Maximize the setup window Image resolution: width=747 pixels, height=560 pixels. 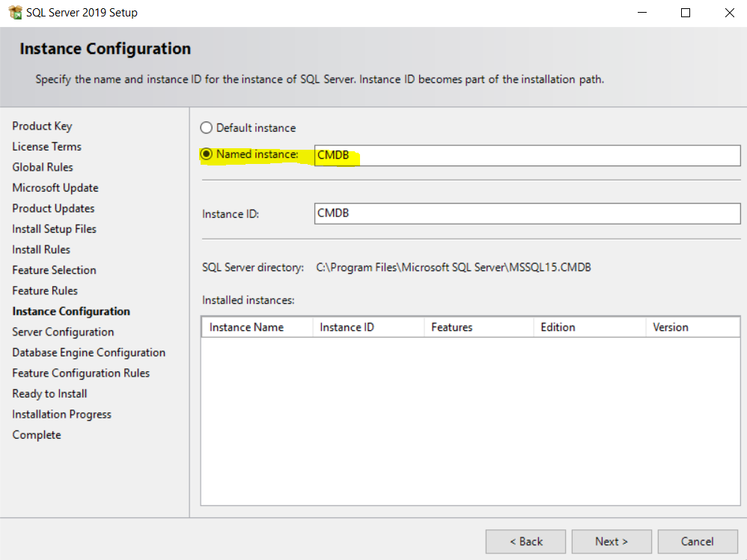pyautogui.click(x=686, y=13)
